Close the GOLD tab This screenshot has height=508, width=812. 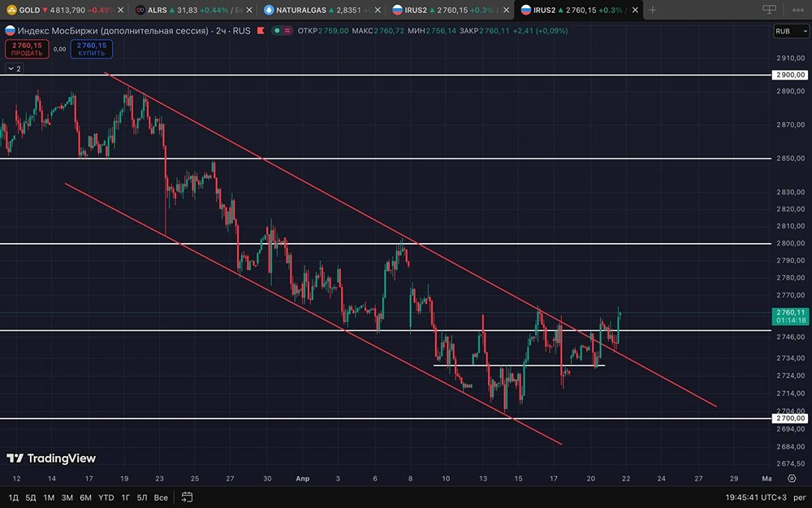[121, 10]
